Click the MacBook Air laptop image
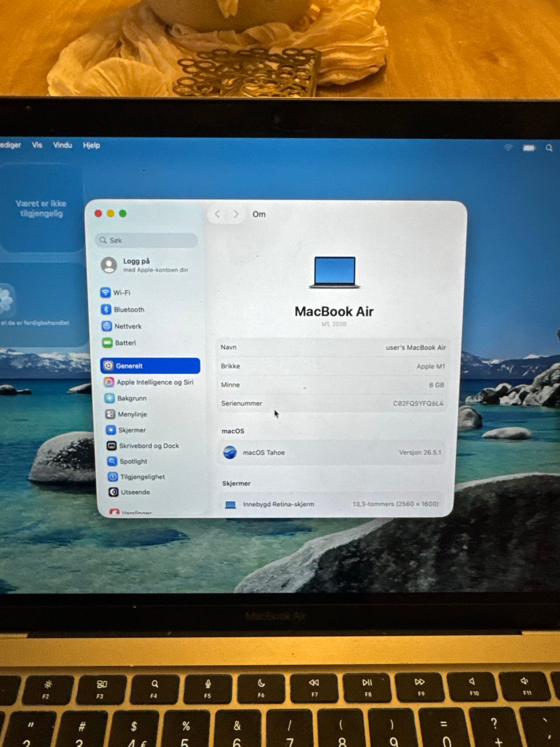This screenshot has height=747, width=560. pyautogui.click(x=334, y=273)
